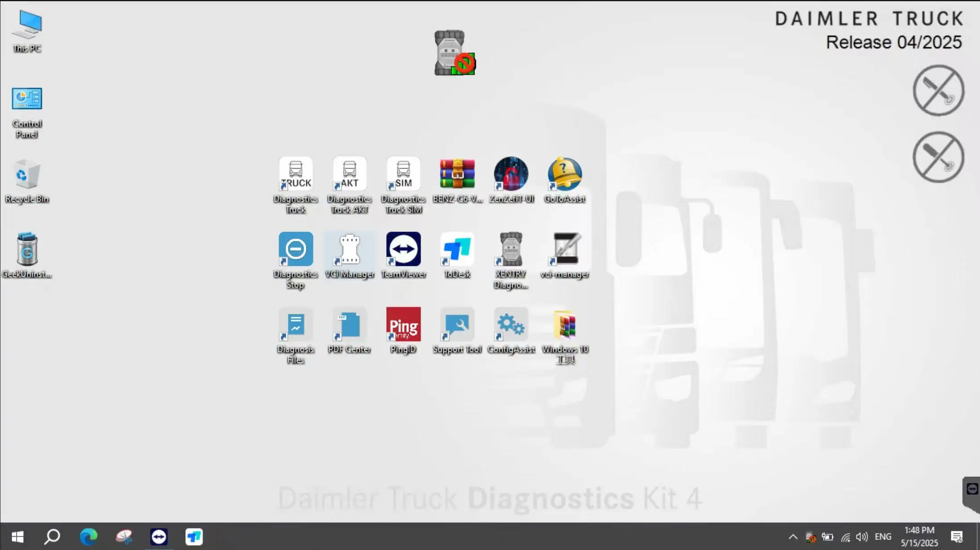Launch Support Tool shortcut
980x550 pixels.
pyautogui.click(x=457, y=331)
